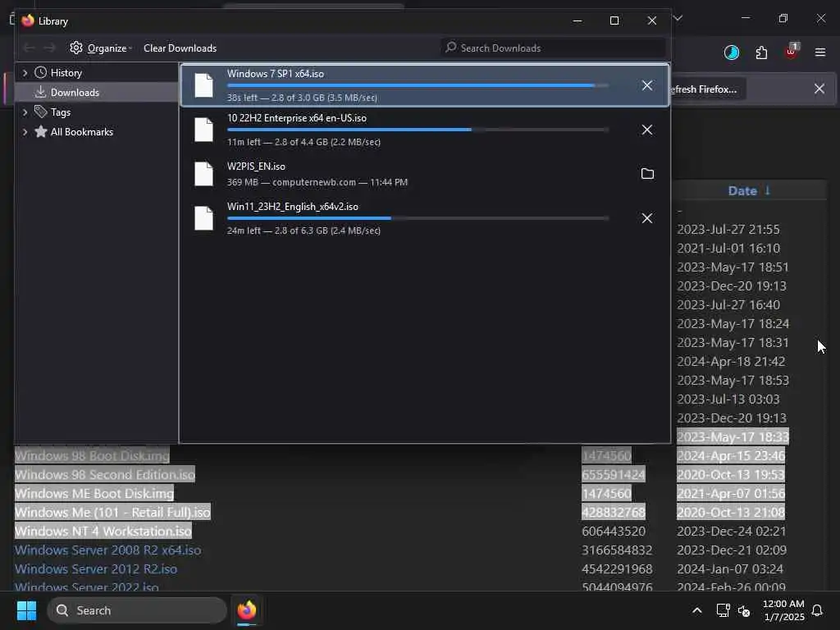The width and height of the screenshot is (840, 630).
Task: Open Windows 98 Boot Disk.img link
Action: tap(92, 456)
